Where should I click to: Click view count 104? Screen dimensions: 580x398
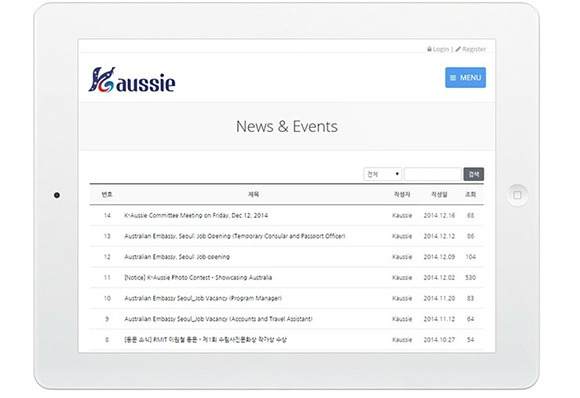pos(471,257)
